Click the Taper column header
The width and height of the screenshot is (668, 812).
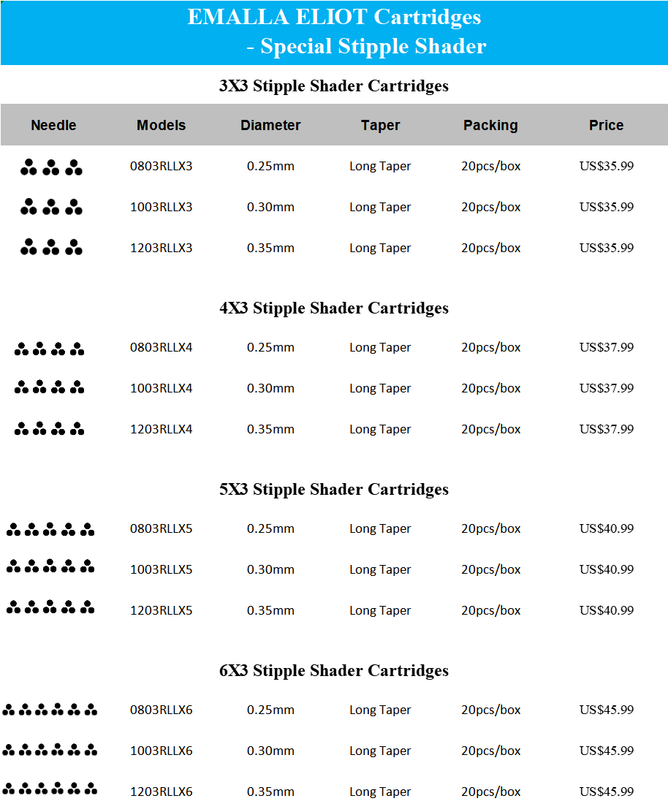pos(381,125)
